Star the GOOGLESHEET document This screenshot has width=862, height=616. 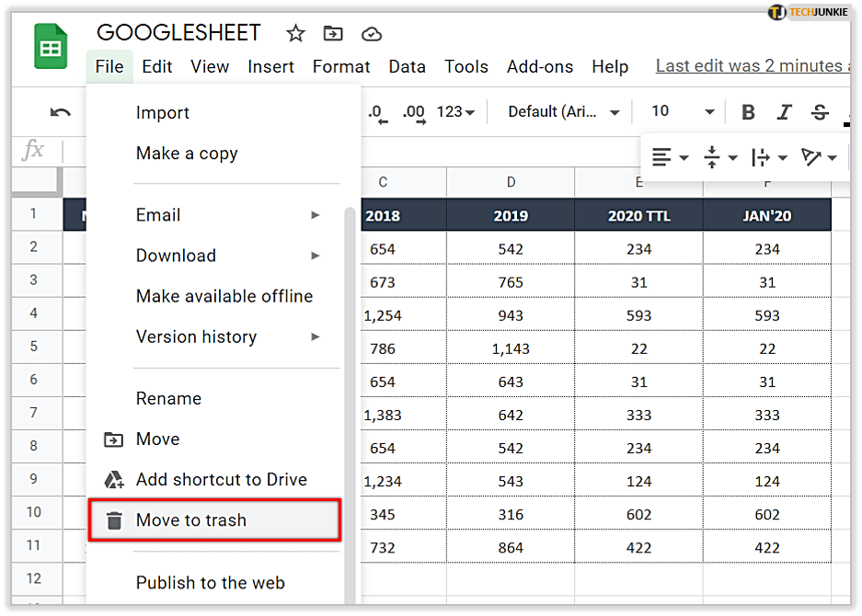(295, 34)
